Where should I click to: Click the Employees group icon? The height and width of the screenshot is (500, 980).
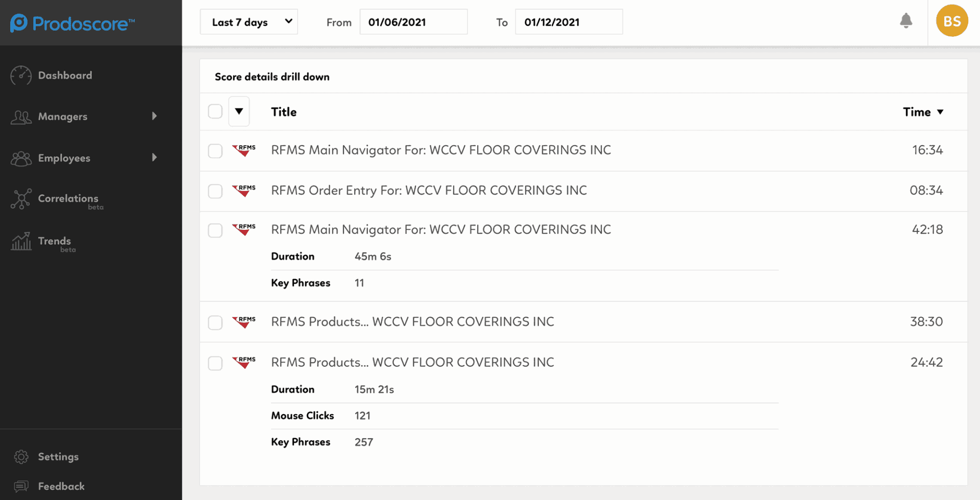[x=21, y=158]
